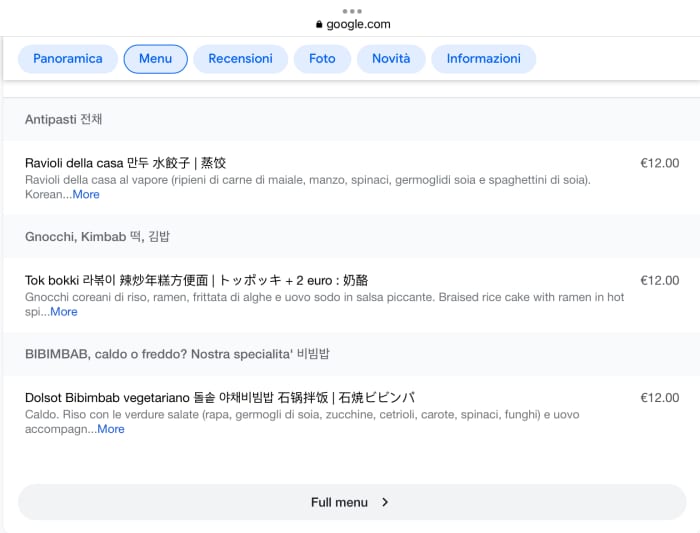Click the Ravioli della casa item title
The height and width of the screenshot is (533, 700).
(x=125, y=163)
